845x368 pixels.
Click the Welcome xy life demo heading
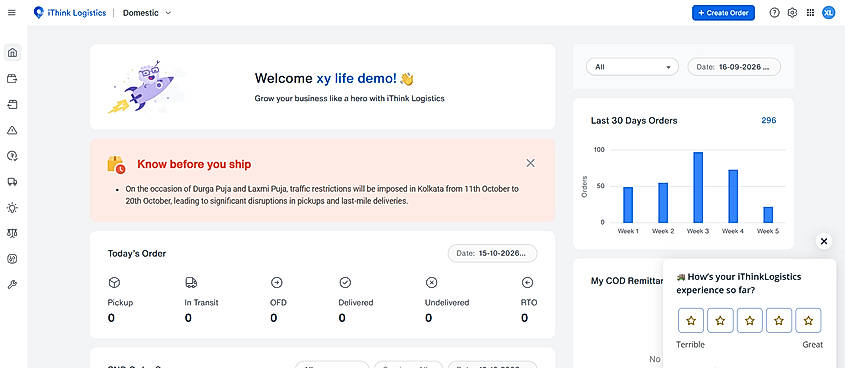click(334, 79)
